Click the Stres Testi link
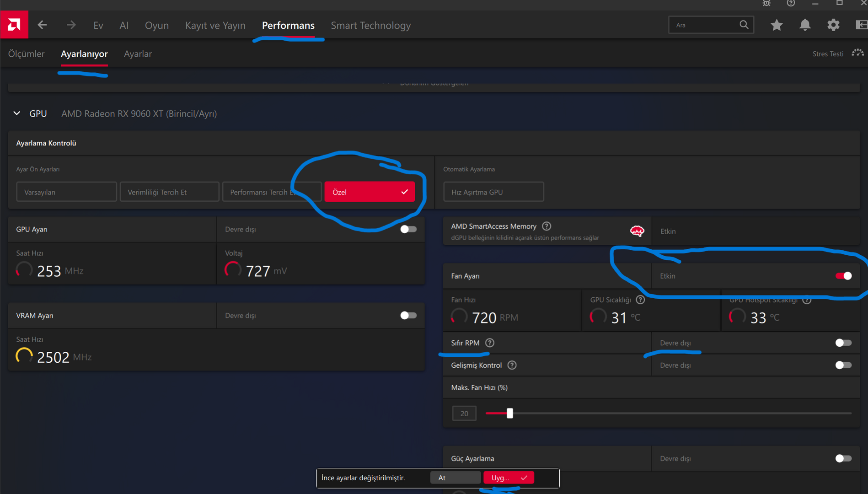This screenshot has height=494, width=868. point(828,54)
